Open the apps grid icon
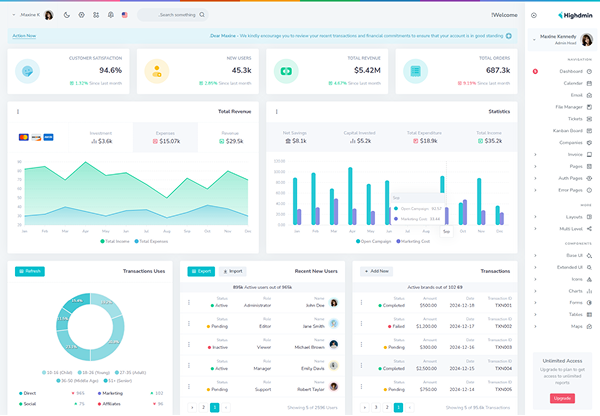Screen dimensions: 600x416 click(x=96, y=15)
